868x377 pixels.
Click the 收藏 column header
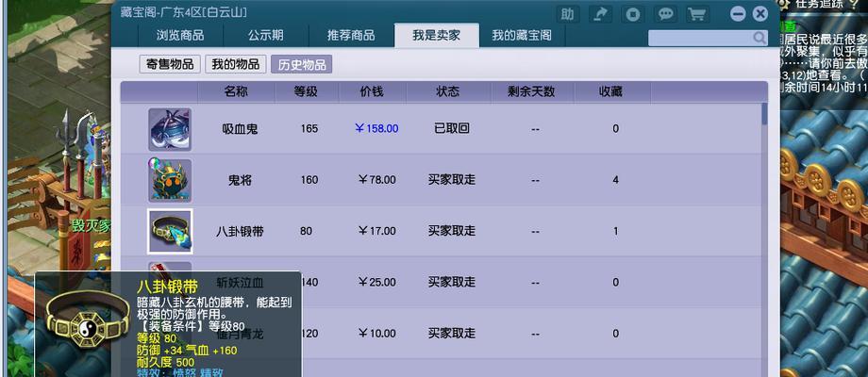(611, 91)
